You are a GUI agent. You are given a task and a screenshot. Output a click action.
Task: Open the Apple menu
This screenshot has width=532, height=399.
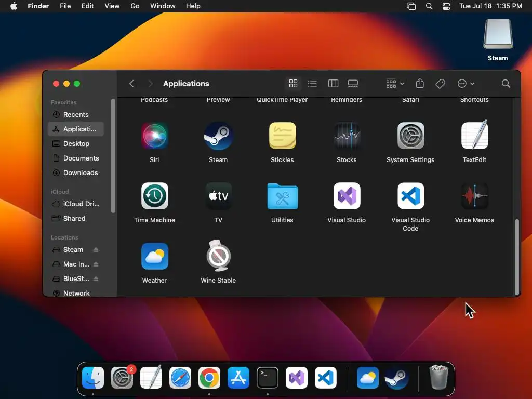[x=14, y=6]
